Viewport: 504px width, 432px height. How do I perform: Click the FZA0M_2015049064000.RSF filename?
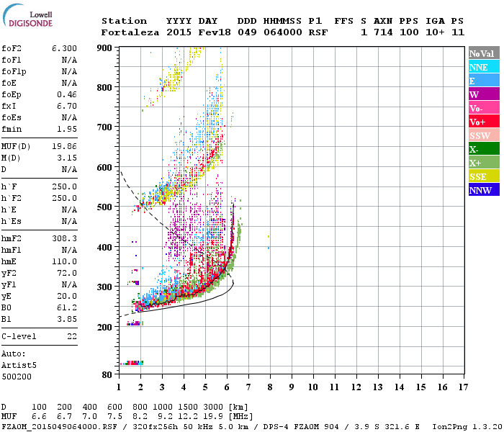click(59, 427)
